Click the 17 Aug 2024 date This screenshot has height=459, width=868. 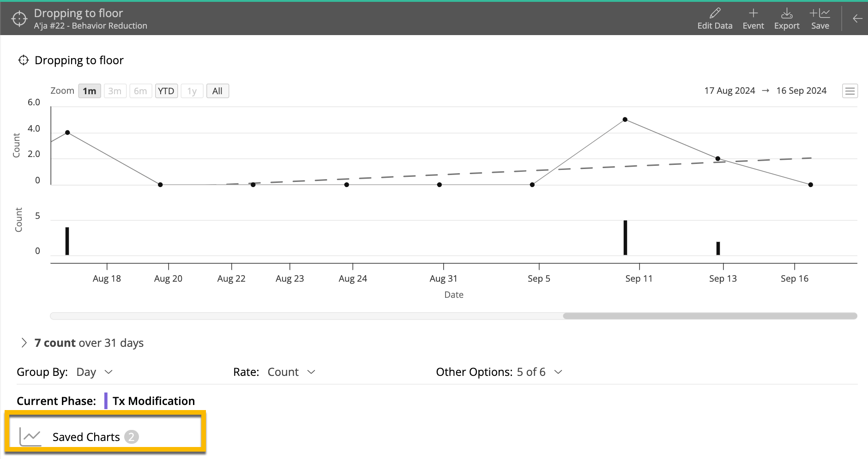[729, 91]
